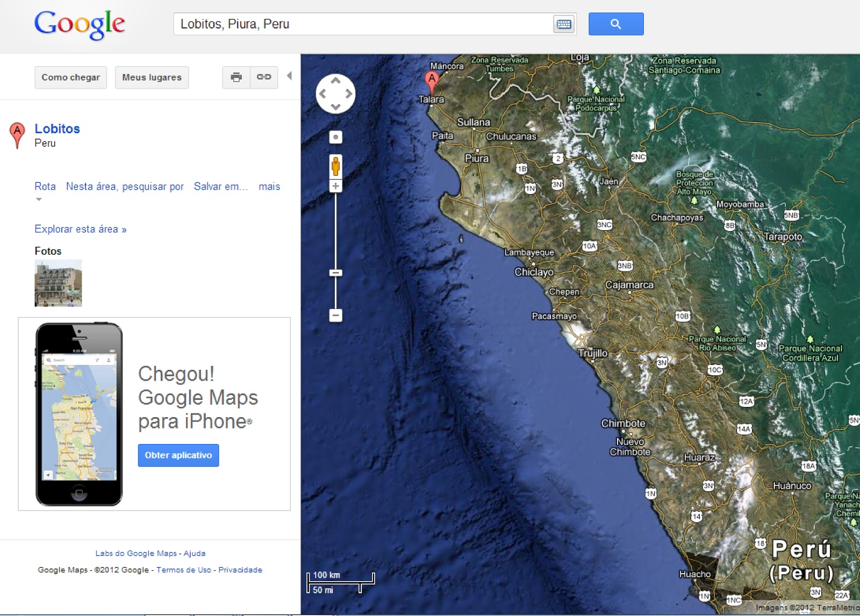This screenshot has width=860, height=616.
Task: Pan map up with top arrow
Action: coord(335,81)
